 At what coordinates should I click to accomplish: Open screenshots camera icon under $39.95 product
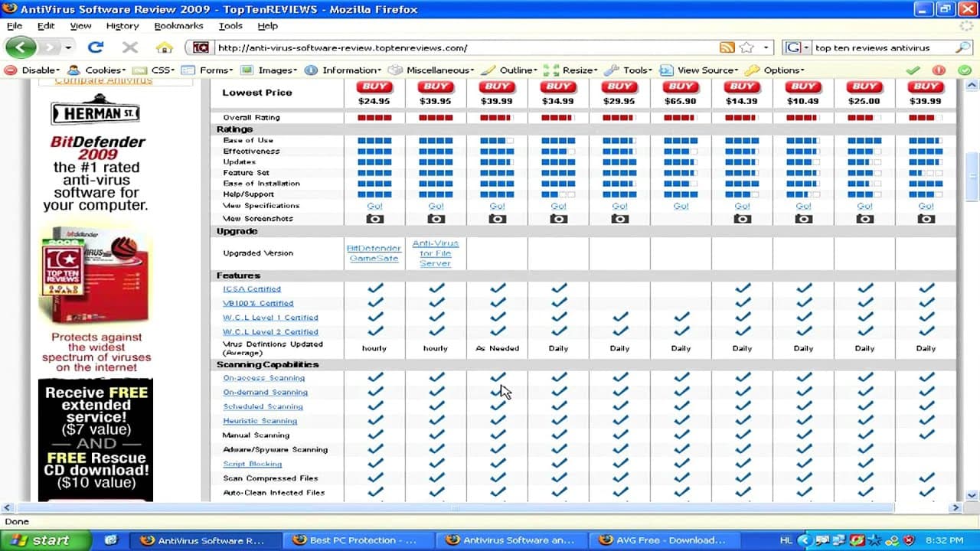point(436,218)
